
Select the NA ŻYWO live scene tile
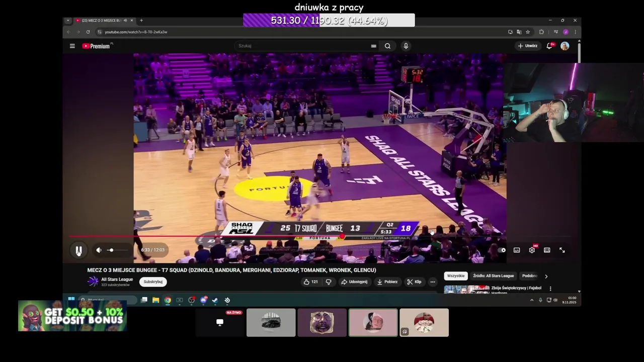(x=220, y=322)
